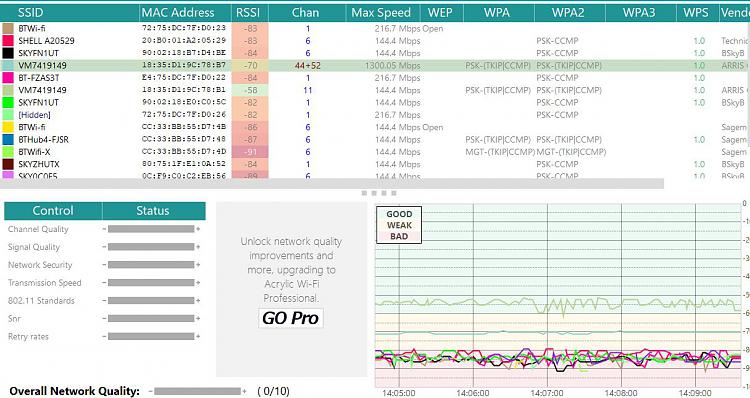
Task: Click the dotted panel splitter handle
Action: click(x=379, y=193)
